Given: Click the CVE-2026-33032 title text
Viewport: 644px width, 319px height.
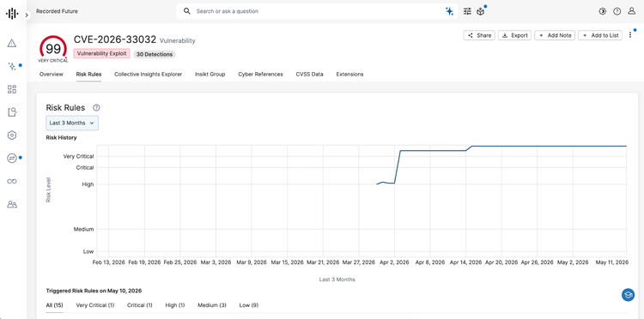Looking at the screenshot, I should tap(115, 39).
